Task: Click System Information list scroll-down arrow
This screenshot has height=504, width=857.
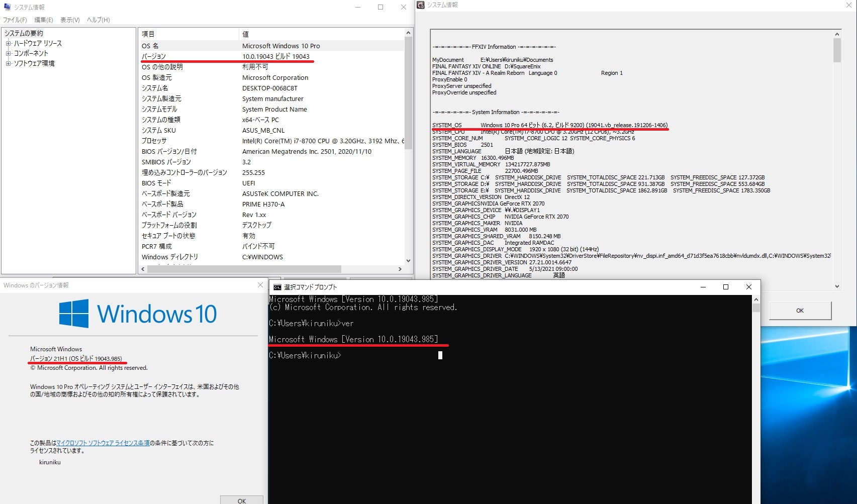Action: [x=408, y=260]
